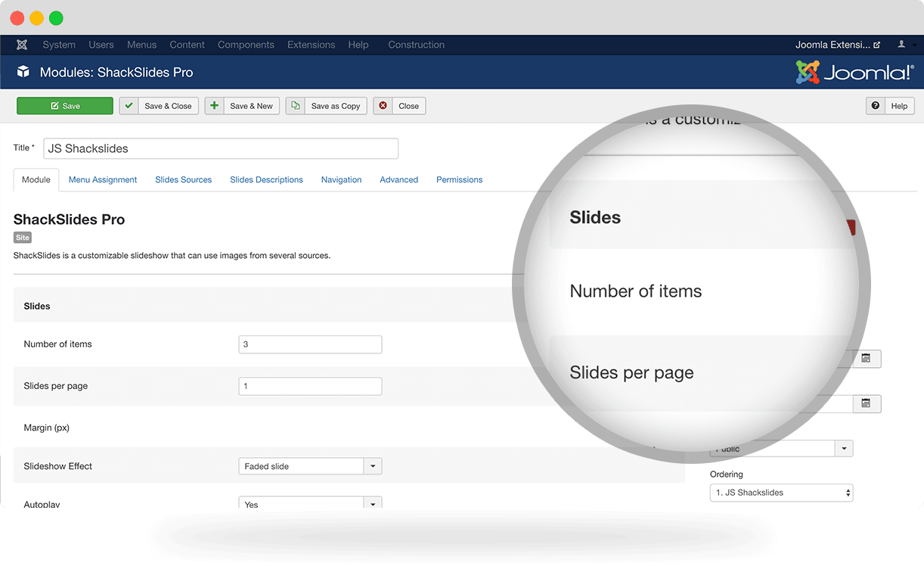
Task: Open the Autoplay dropdown showing Yes
Action: (x=310, y=502)
